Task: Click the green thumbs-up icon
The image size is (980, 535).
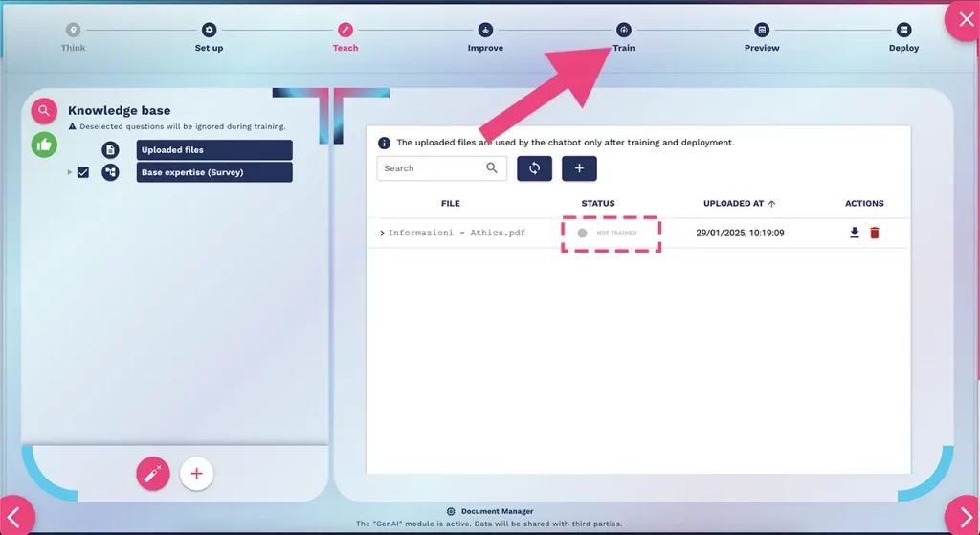Action: (44, 145)
